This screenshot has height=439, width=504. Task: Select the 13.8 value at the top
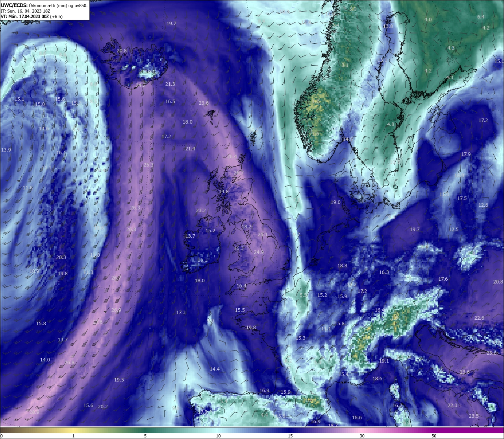(388, 26)
